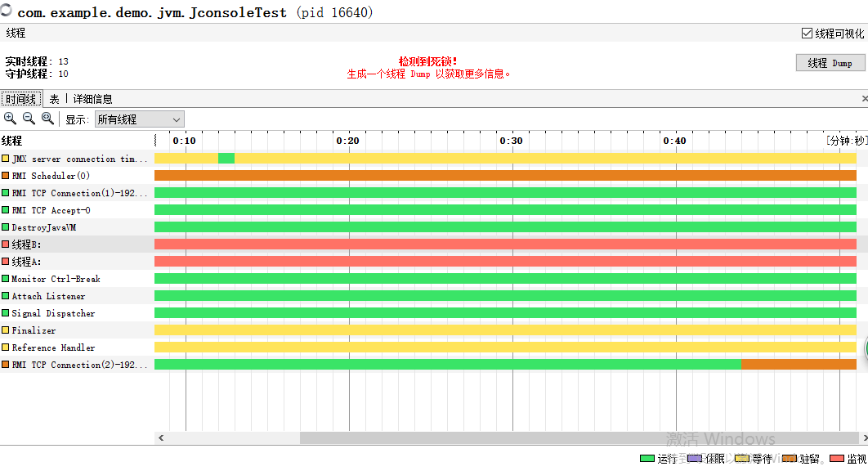The image size is (868, 471).
Task: Click the 线程 column header
Action: pos(11,141)
